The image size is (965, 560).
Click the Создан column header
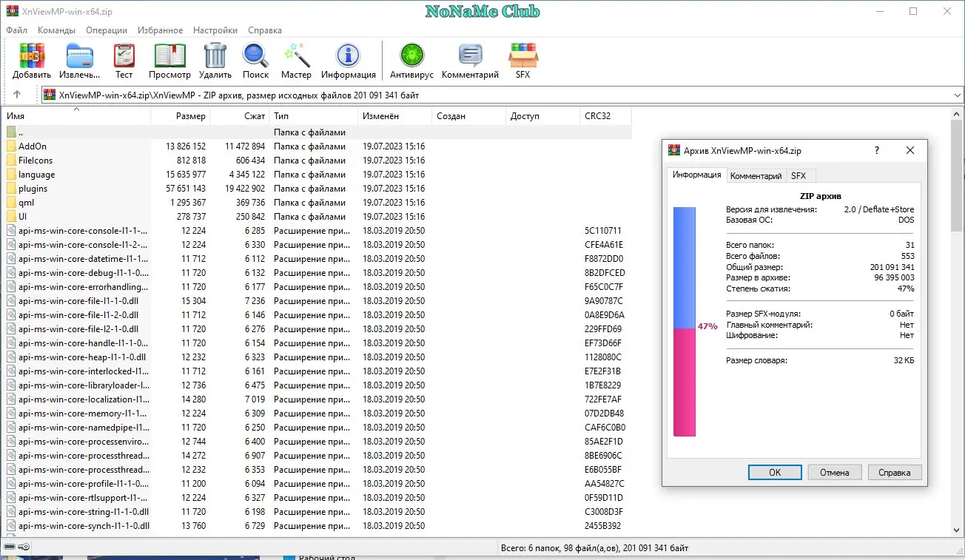pyautogui.click(x=469, y=116)
